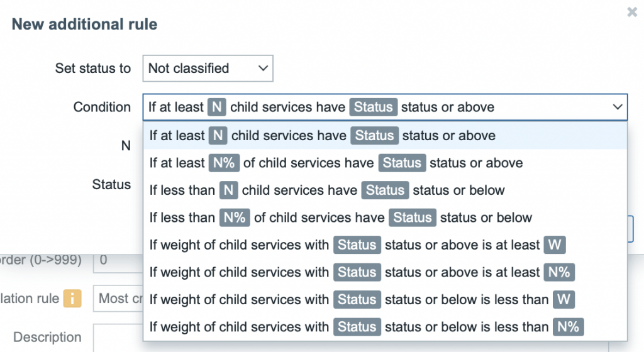Click the Set status to label

point(93,69)
